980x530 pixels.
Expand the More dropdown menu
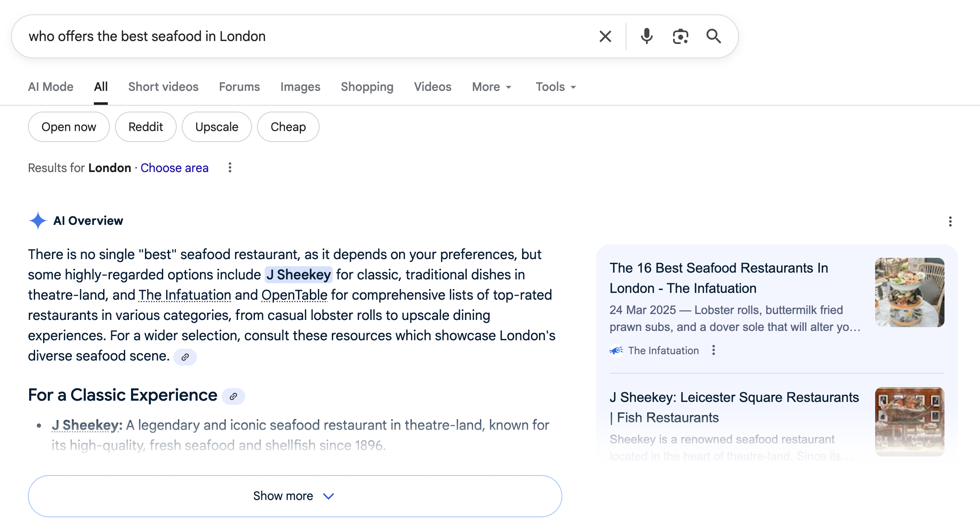tap(492, 87)
